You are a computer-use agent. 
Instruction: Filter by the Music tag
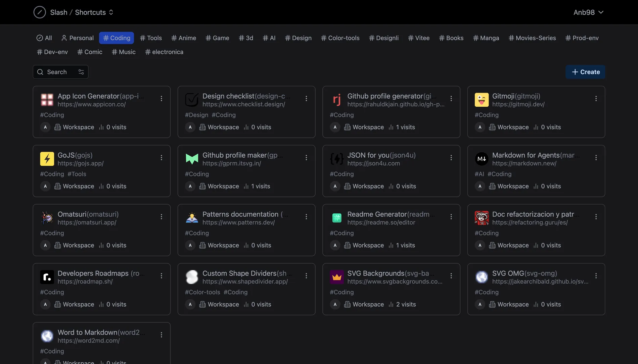[124, 52]
